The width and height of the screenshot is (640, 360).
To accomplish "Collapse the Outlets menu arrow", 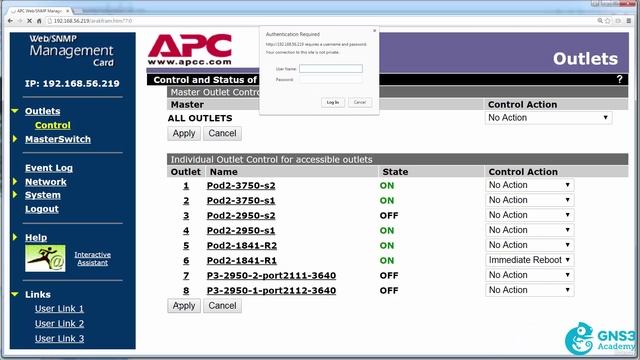I will click(x=15, y=111).
